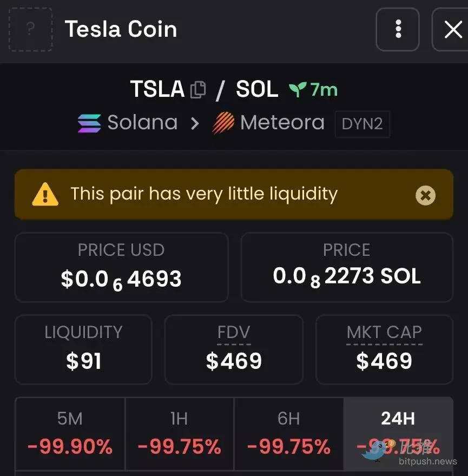Viewport: 468px width, 476px height.
Task: Dismiss the low liquidity warning
Action: click(425, 195)
